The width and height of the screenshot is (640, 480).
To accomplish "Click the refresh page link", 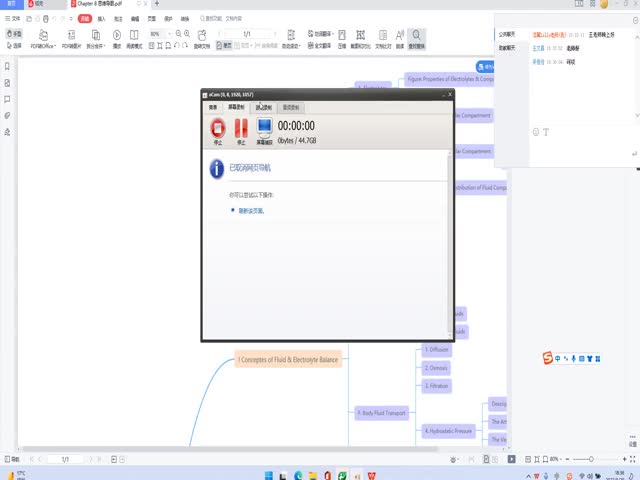I will click(251, 211).
